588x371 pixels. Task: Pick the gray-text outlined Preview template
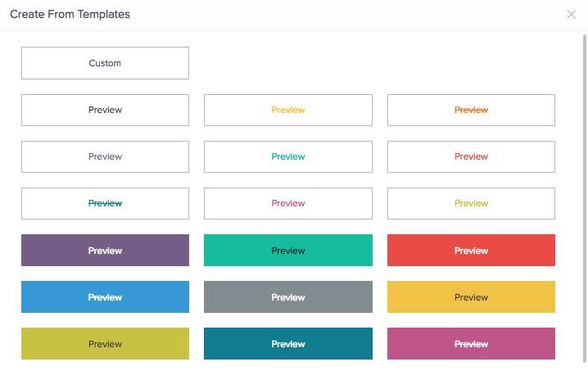point(105,156)
